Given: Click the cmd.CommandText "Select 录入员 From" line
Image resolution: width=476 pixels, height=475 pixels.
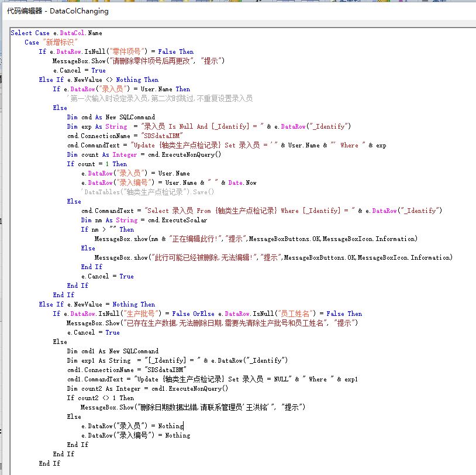Looking at the screenshot, I should [261, 211].
